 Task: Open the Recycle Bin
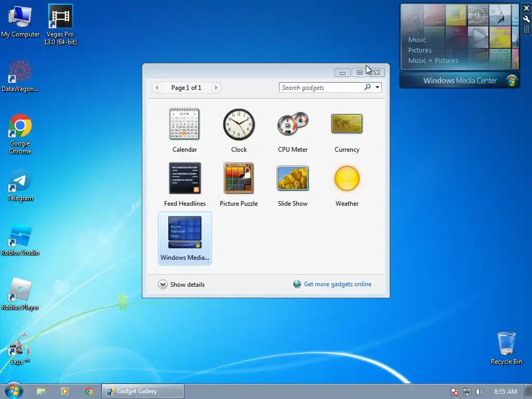point(506,348)
